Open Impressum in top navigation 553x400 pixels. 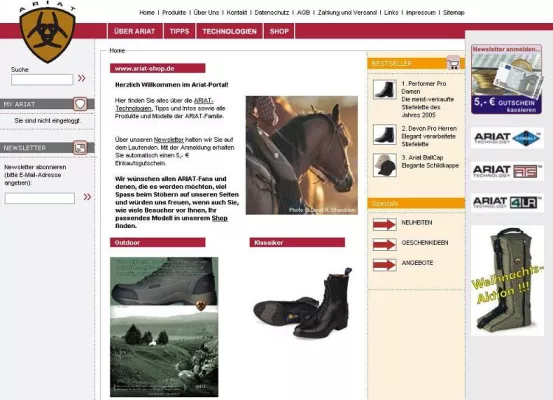(420, 12)
